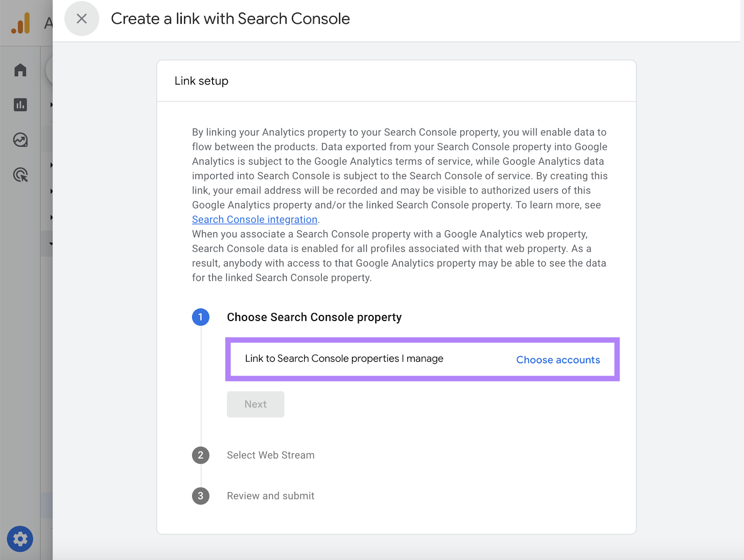Select the Home icon in the sidebar
Image resolution: width=744 pixels, height=560 pixels.
[x=20, y=70]
